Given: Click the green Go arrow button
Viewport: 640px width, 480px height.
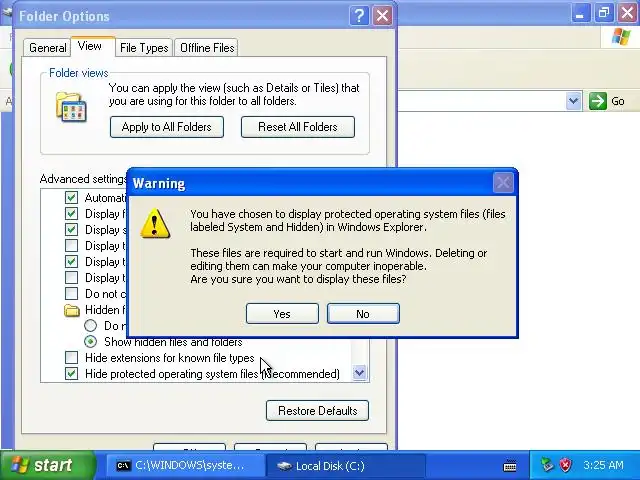Looking at the screenshot, I should pos(598,101).
